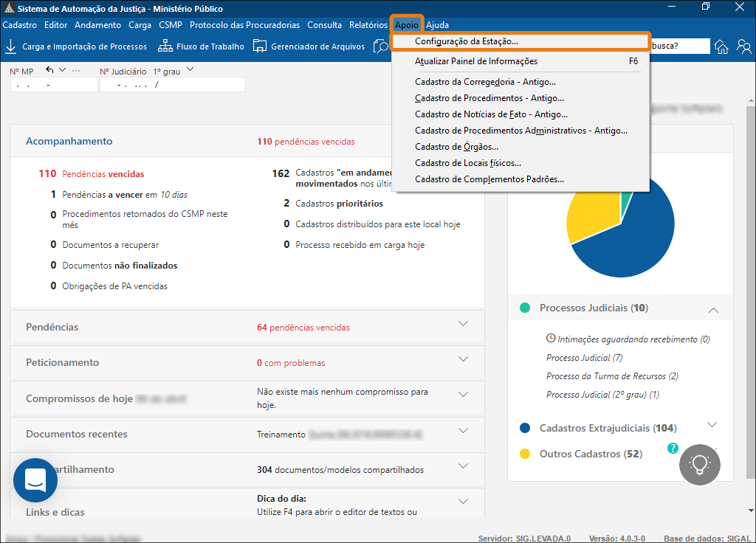Open the Consulta menu

(x=325, y=25)
